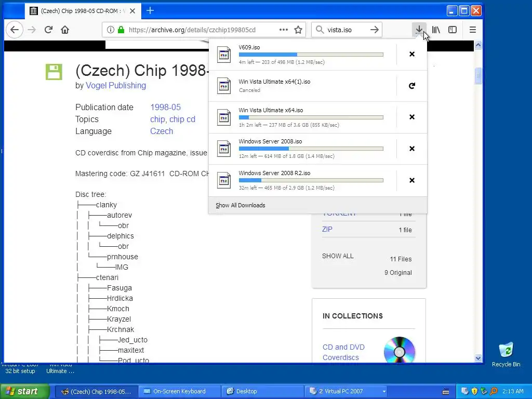Open Vogel Publishing creator link
This screenshot has height=399, width=532.
[x=116, y=86]
